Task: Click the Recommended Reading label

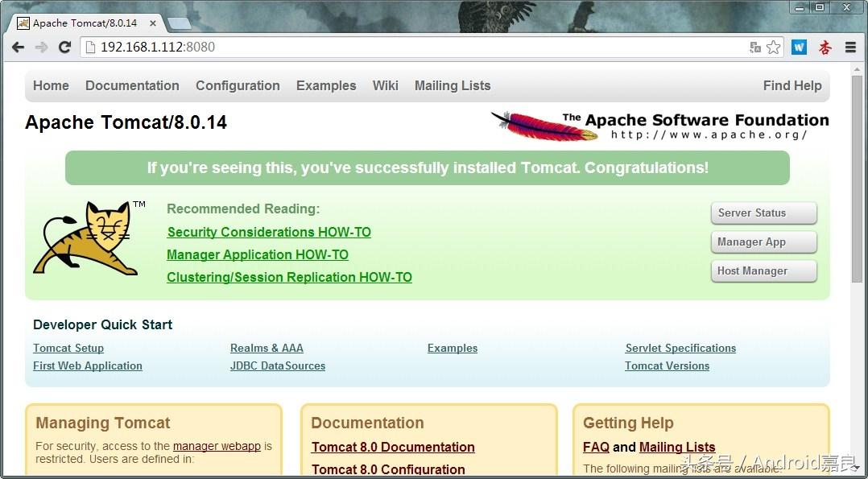Action: [x=243, y=209]
